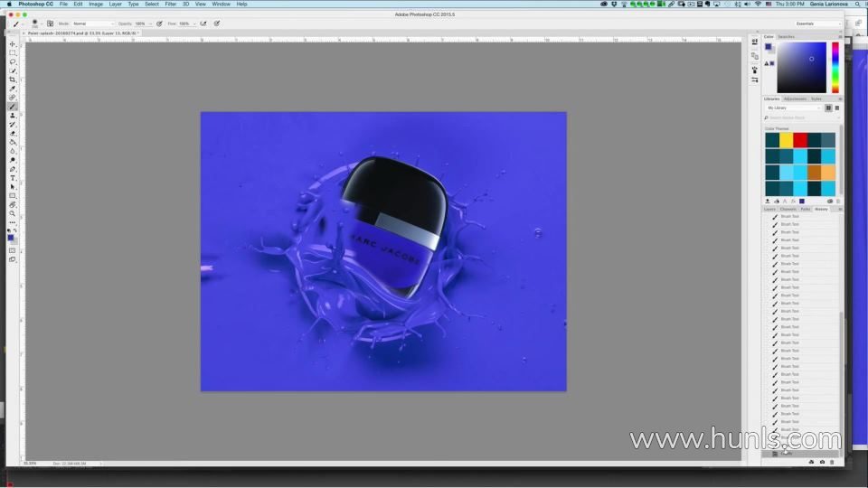Image resolution: width=868 pixels, height=488 pixels.
Task: Open the Color panel options menu
Action: coord(840,37)
